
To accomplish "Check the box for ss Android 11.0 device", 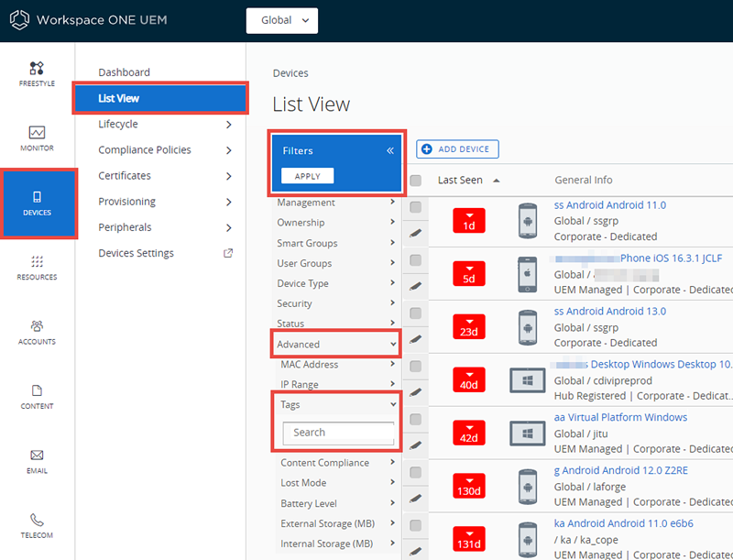I will point(415,207).
